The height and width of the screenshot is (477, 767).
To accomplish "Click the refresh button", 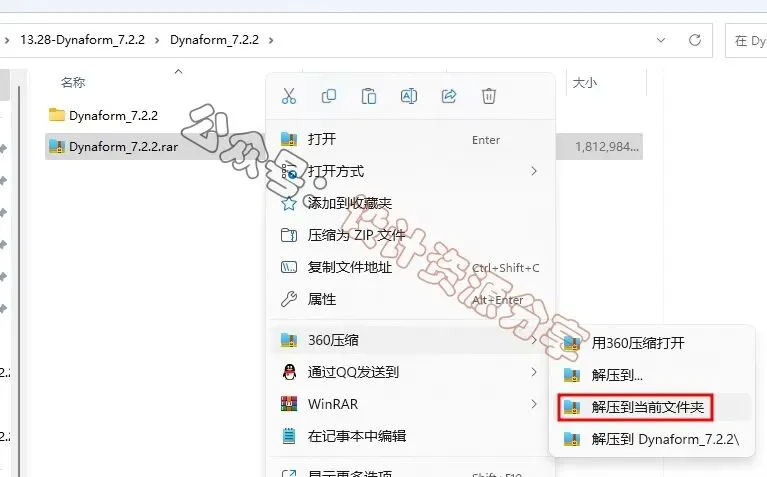I will pos(695,40).
